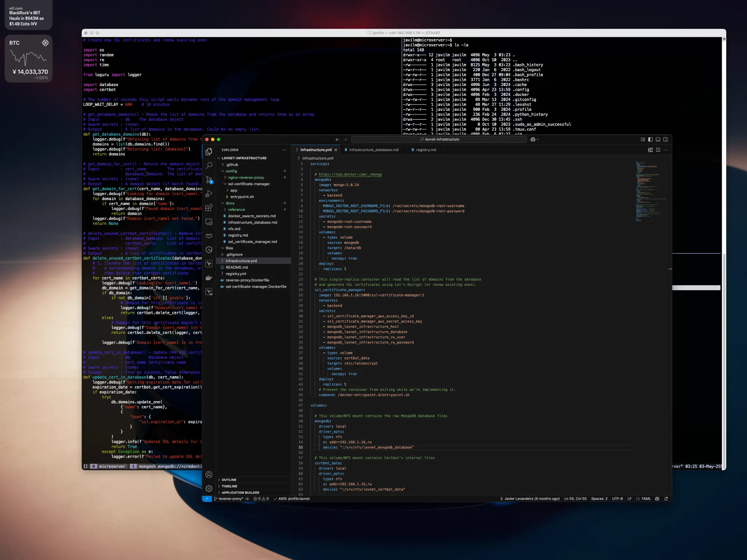Switch to the registry.md tab
The width and height of the screenshot is (747, 560).
pyautogui.click(x=426, y=150)
